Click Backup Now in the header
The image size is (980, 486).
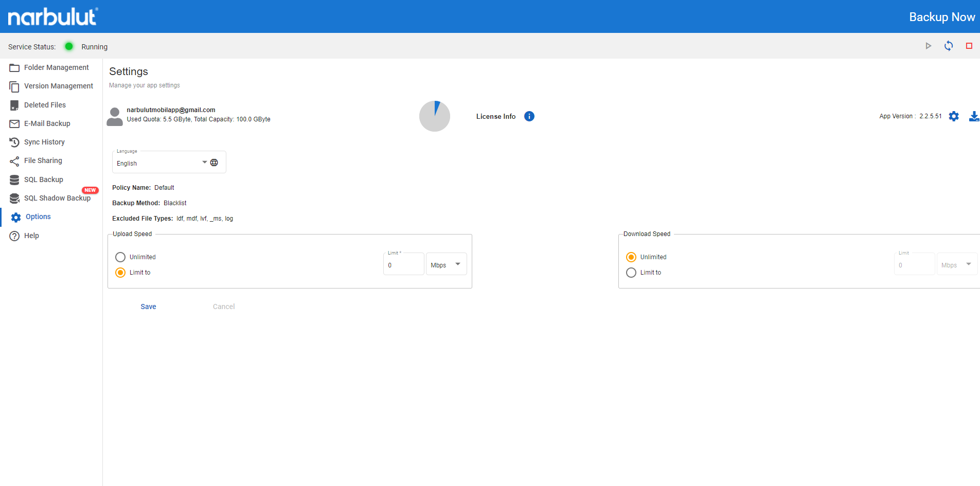coord(942,17)
